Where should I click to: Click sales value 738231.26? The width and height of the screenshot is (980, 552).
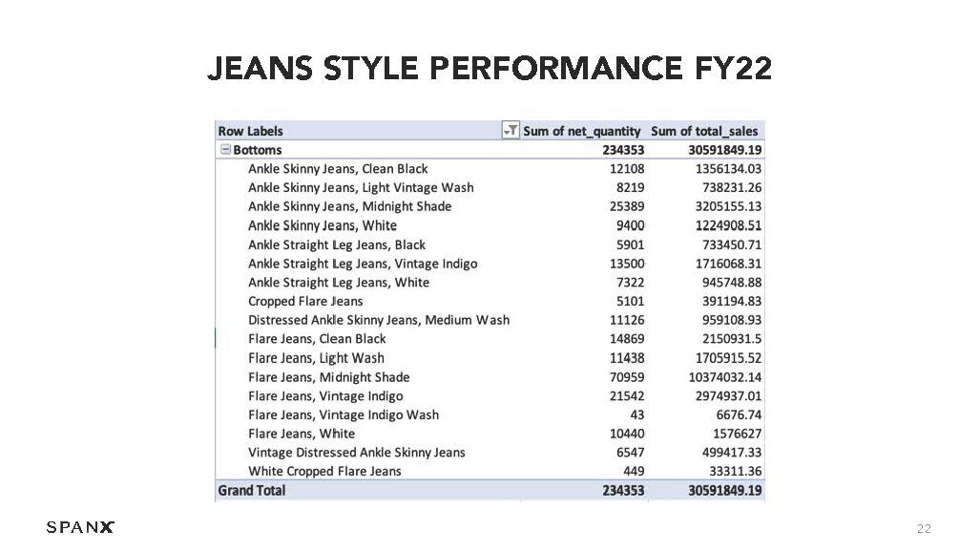[x=732, y=188]
